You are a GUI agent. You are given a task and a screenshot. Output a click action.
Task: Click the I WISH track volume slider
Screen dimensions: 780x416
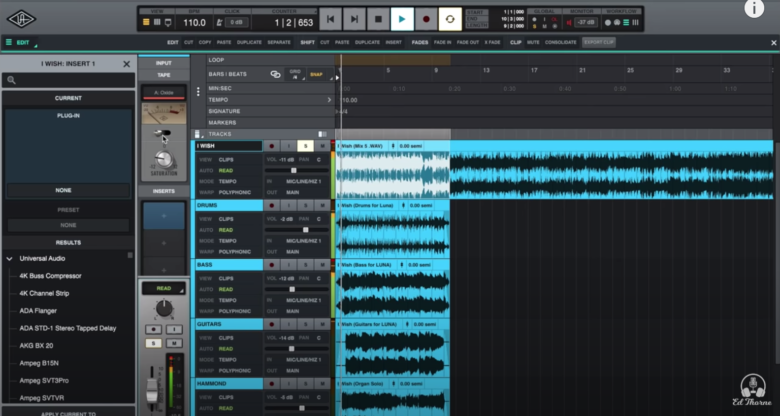click(x=296, y=171)
